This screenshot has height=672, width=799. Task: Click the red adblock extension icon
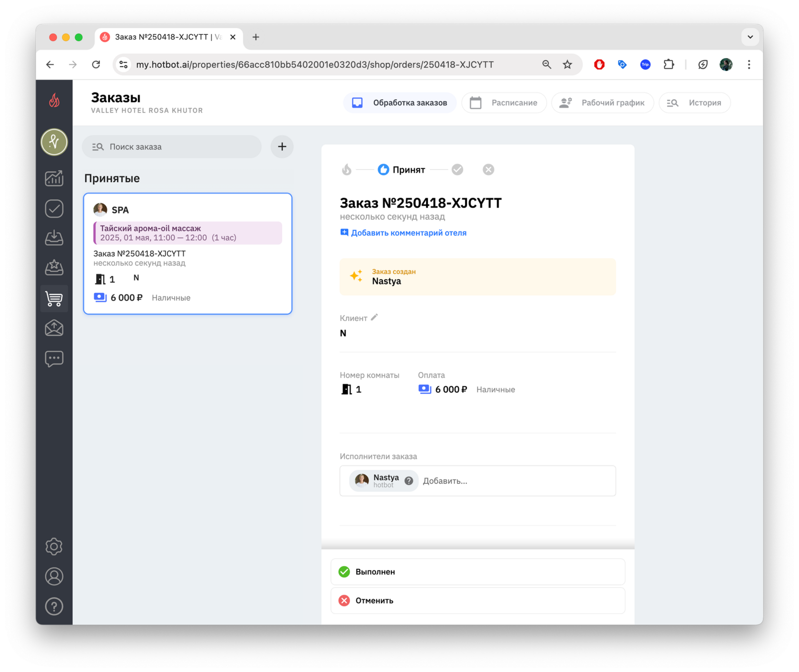click(x=599, y=65)
